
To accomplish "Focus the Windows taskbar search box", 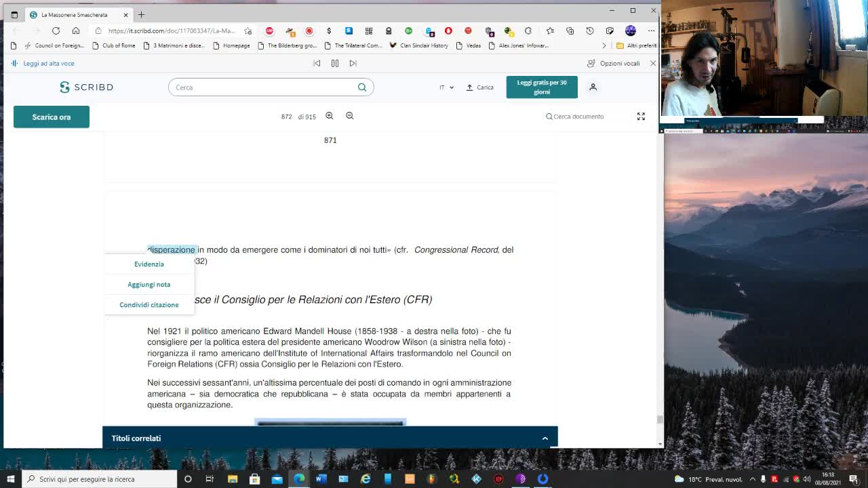I will pyautogui.click(x=99, y=479).
